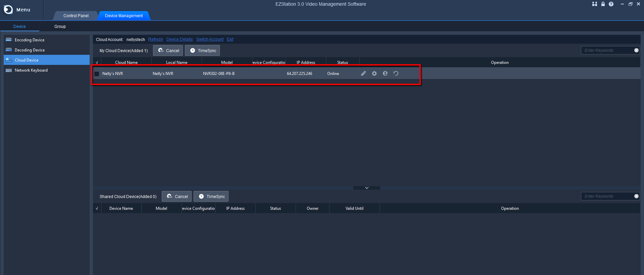Click the lock icon in the title bar
Viewport: 644px width, 275px height.
603,4
